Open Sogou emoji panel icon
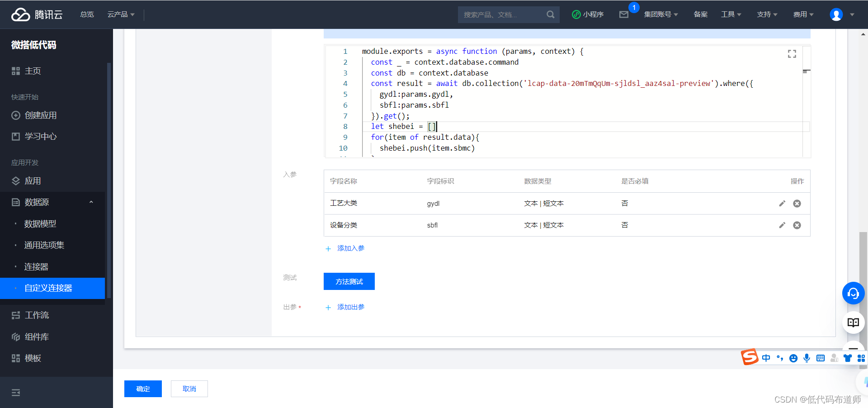This screenshot has width=868, height=408. click(x=793, y=358)
